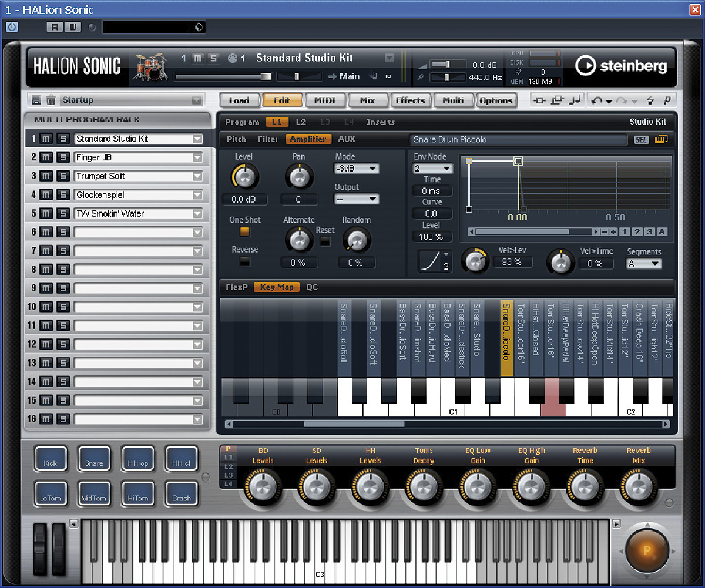Solo the Glockenspiel slot
The image size is (705, 588).
(63, 195)
